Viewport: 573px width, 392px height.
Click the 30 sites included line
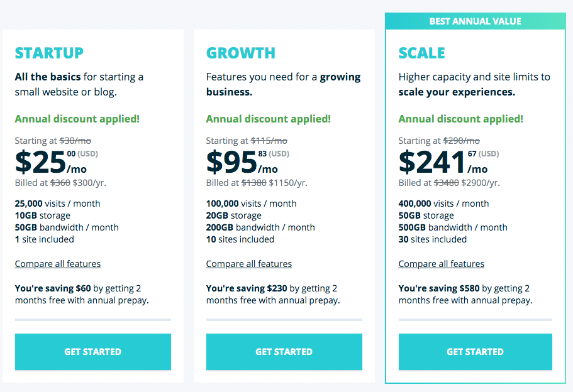pos(433,239)
